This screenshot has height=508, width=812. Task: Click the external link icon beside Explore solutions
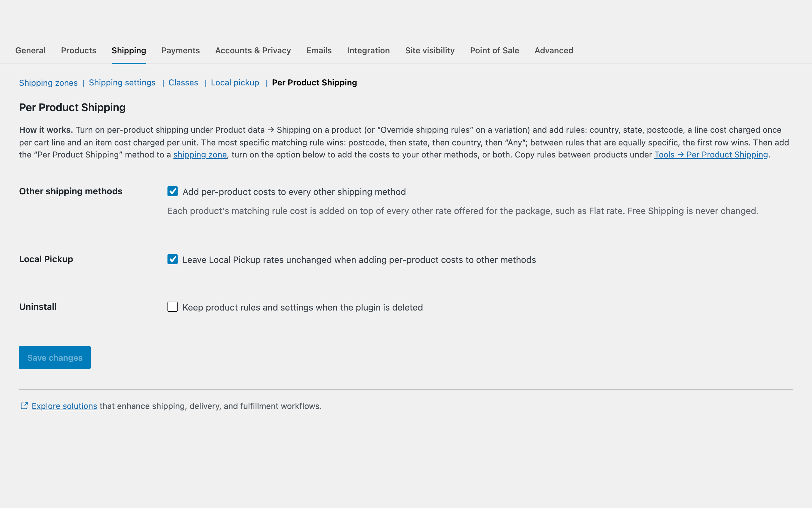pos(24,405)
